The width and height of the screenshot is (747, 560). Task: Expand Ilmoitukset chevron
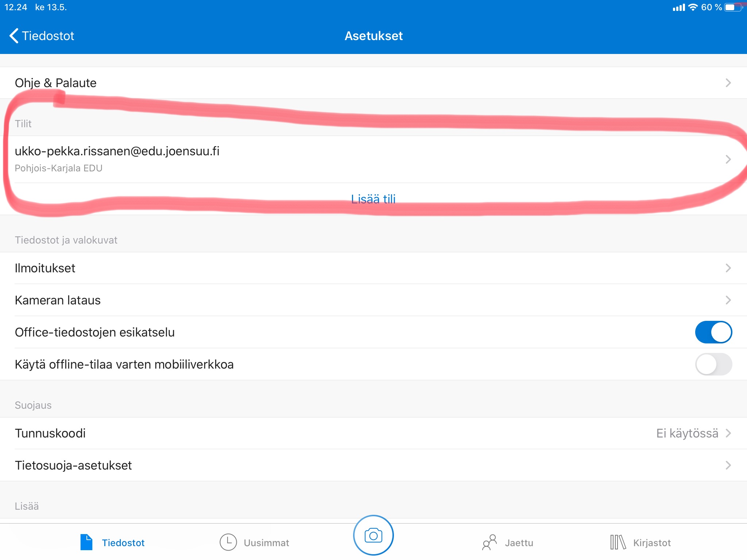[728, 268]
